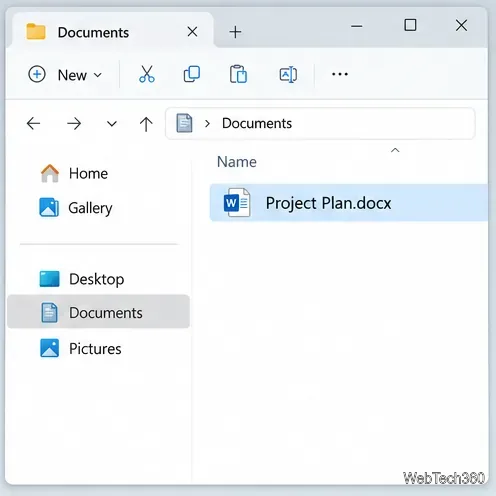Open the New item dropdown
The image size is (496, 496).
coord(65,75)
